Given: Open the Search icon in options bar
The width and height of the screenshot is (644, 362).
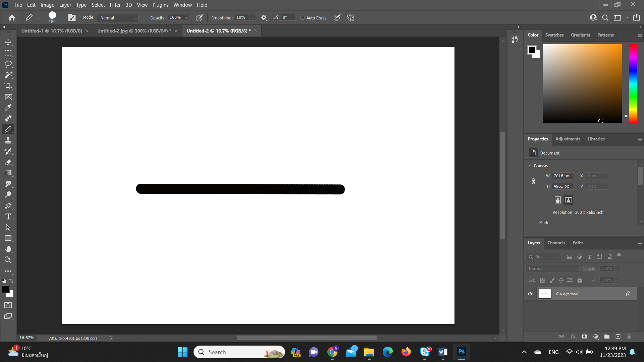Looking at the screenshot, I should click(605, 18).
